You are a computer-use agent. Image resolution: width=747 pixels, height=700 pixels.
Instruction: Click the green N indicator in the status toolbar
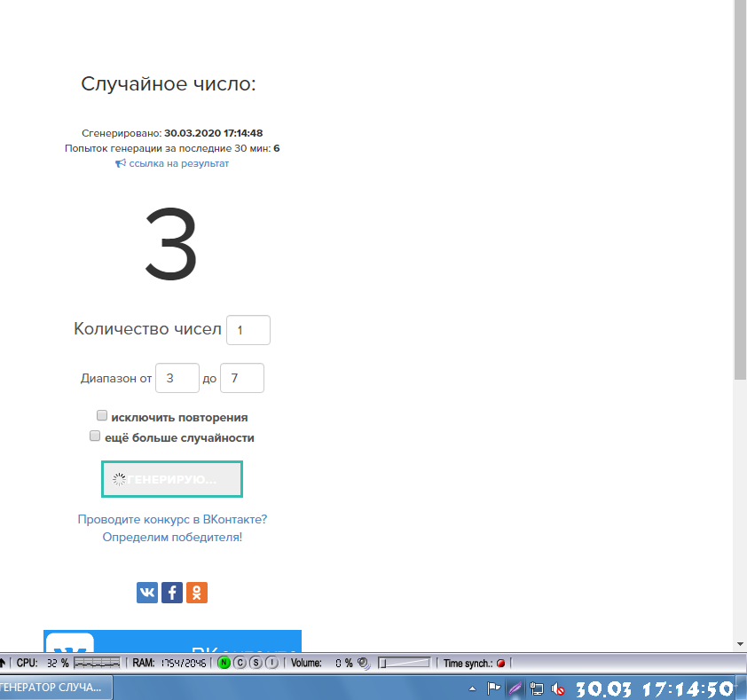pos(224,663)
